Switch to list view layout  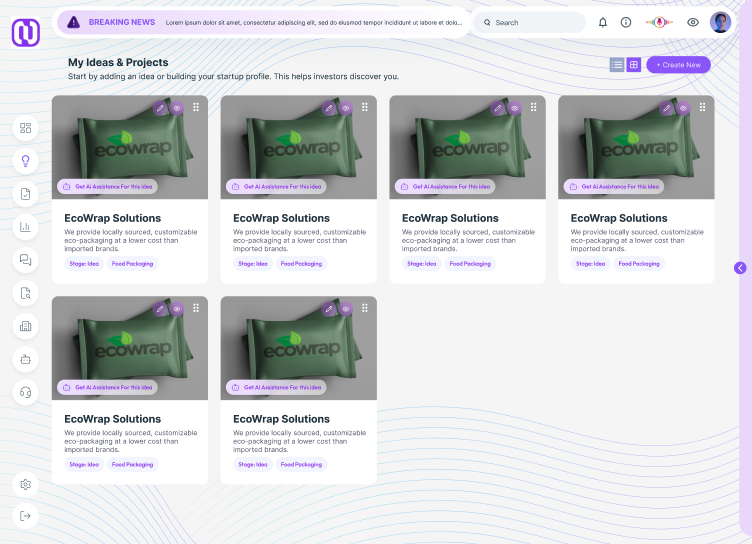pos(617,65)
